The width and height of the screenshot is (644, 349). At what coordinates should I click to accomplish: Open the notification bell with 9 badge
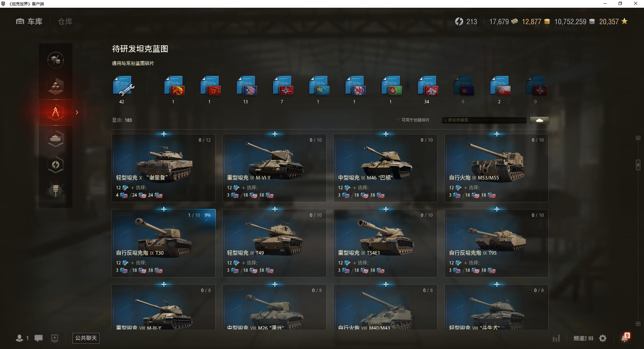(625, 338)
